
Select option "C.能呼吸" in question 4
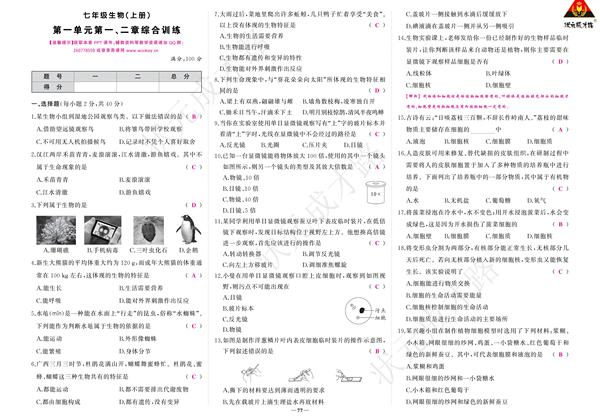pyautogui.click(x=49, y=300)
